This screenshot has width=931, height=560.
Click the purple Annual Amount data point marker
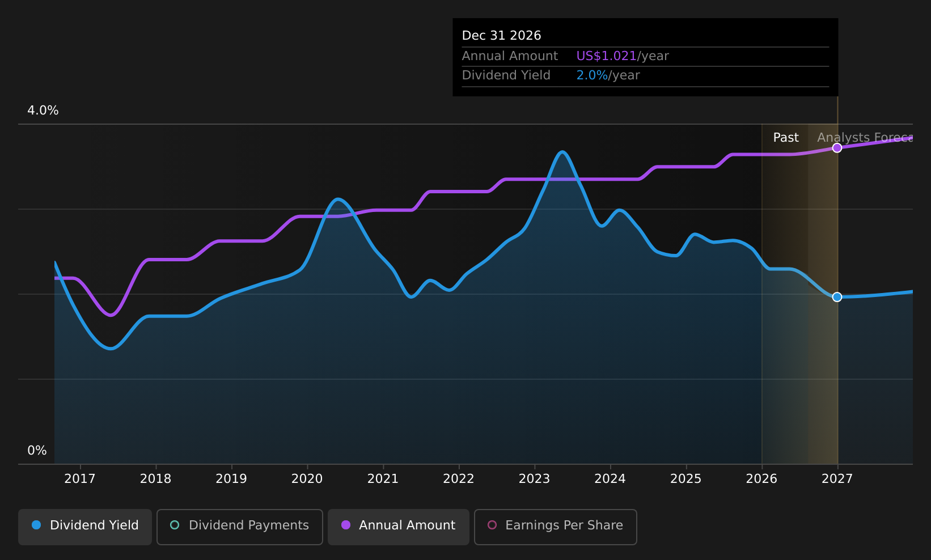click(x=837, y=148)
